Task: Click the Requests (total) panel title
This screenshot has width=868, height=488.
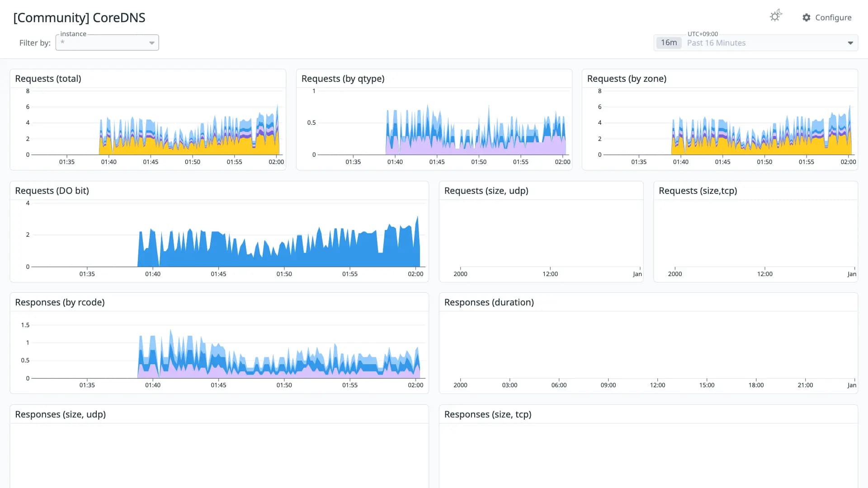Action: [48, 79]
